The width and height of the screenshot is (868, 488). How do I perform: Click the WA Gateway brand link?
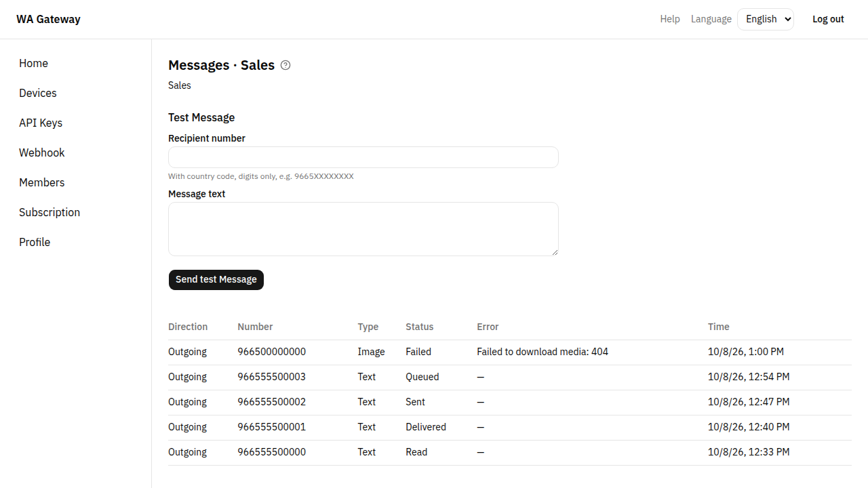48,19
